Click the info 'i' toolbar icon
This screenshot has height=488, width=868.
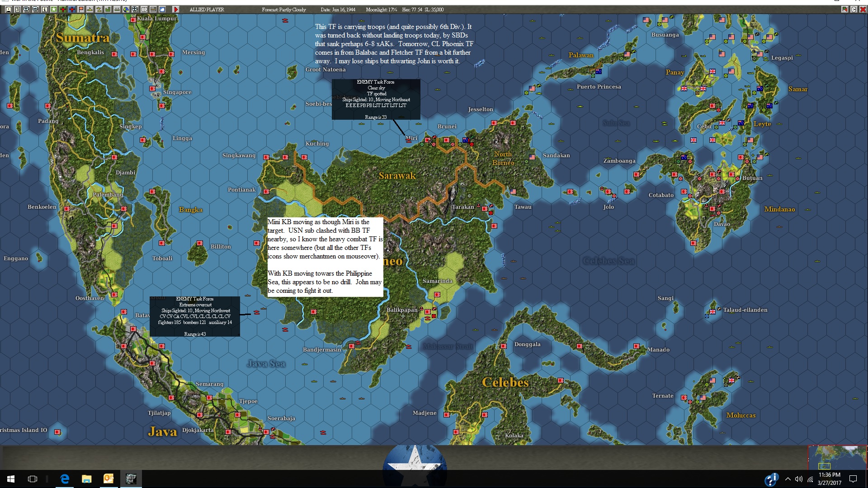pyautogui.click(x=44, y=9)
